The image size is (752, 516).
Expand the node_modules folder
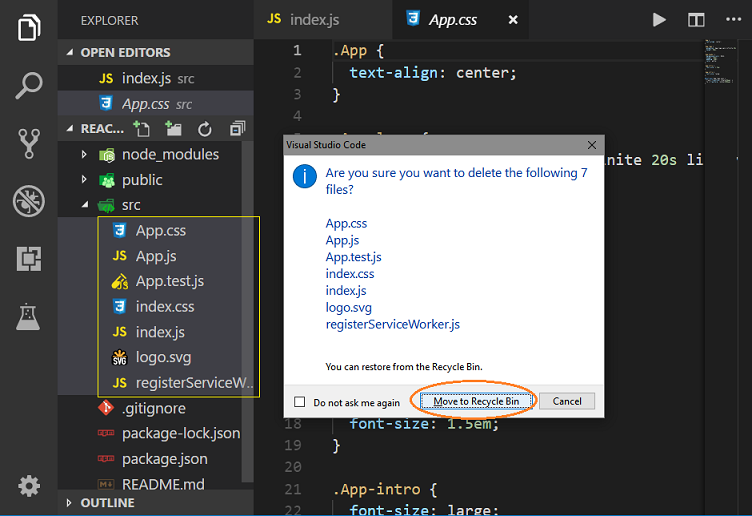(84, 154)
